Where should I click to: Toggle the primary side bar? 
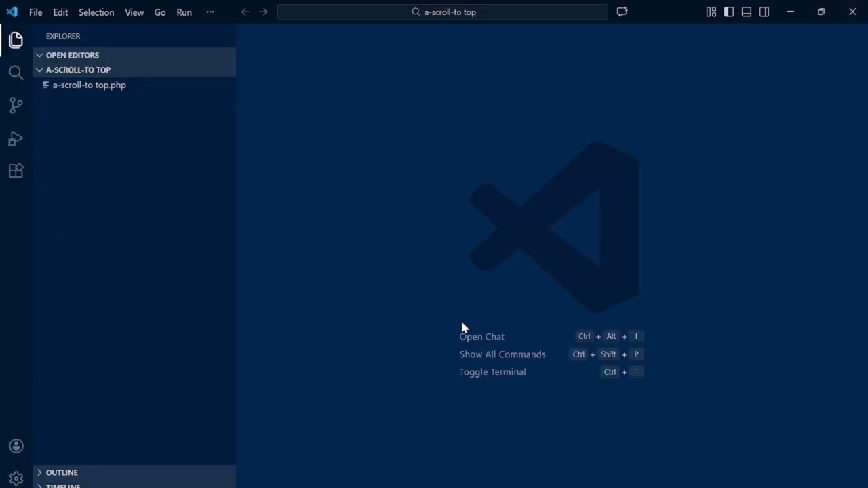tap(728, 12)
